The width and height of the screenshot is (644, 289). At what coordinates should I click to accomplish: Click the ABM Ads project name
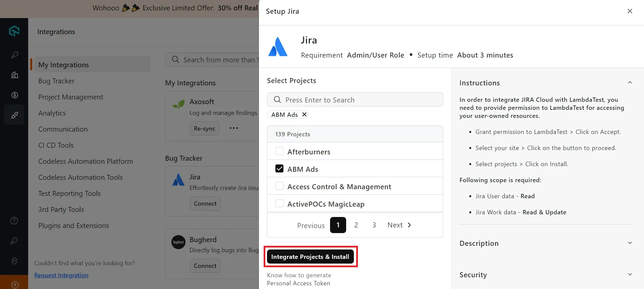tap(303, 169)
